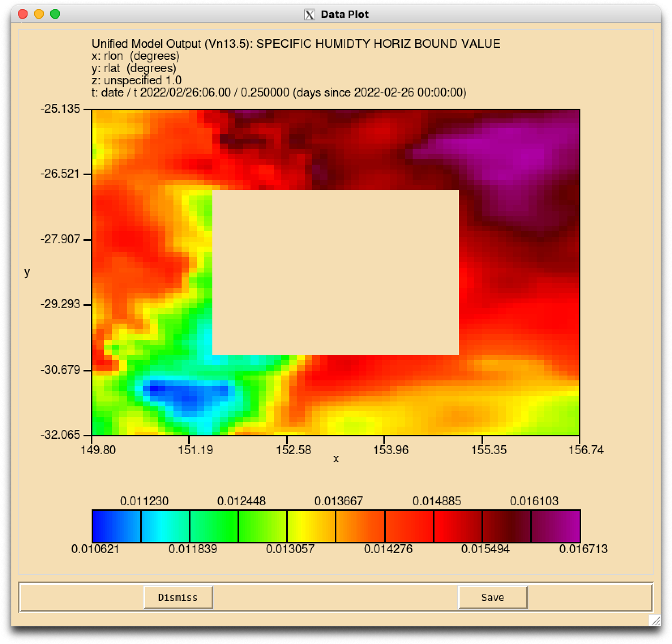The width and height of the screenshot is (672, 644).
Task: Click the 'Unified Model Output (Vn13.5)' title line
Action: (296, 44)
